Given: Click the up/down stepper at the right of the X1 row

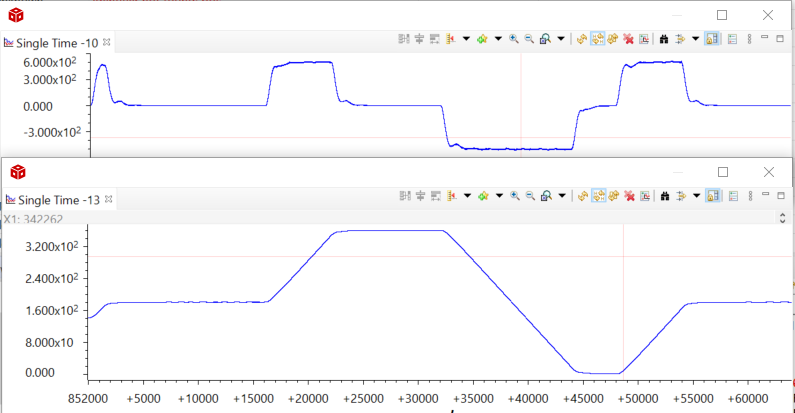Looking at the screenshot, I should tap(781, 217).
